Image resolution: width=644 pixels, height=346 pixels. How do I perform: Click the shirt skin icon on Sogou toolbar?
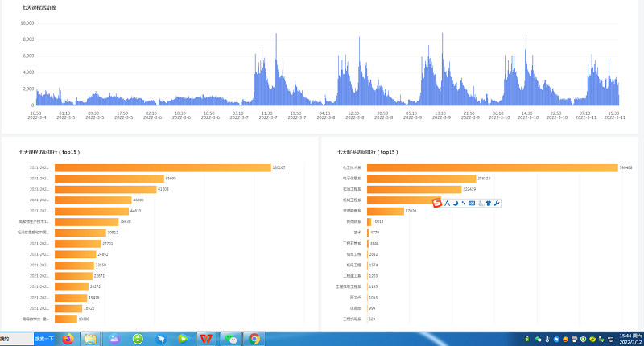pos(489,203)
